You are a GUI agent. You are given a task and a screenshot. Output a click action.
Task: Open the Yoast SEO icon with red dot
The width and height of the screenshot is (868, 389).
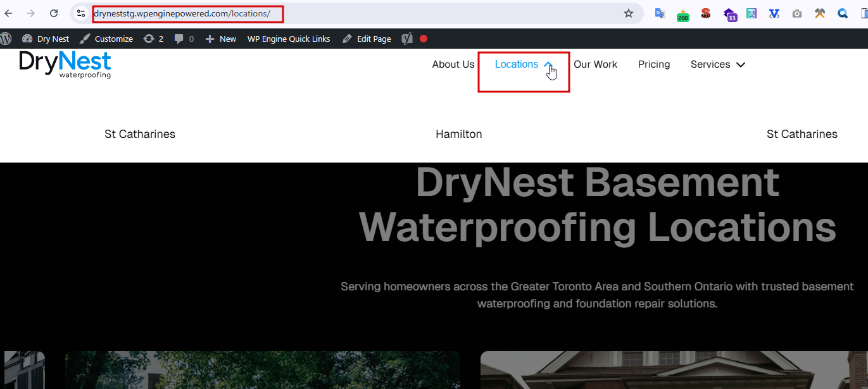coord(415,39)
